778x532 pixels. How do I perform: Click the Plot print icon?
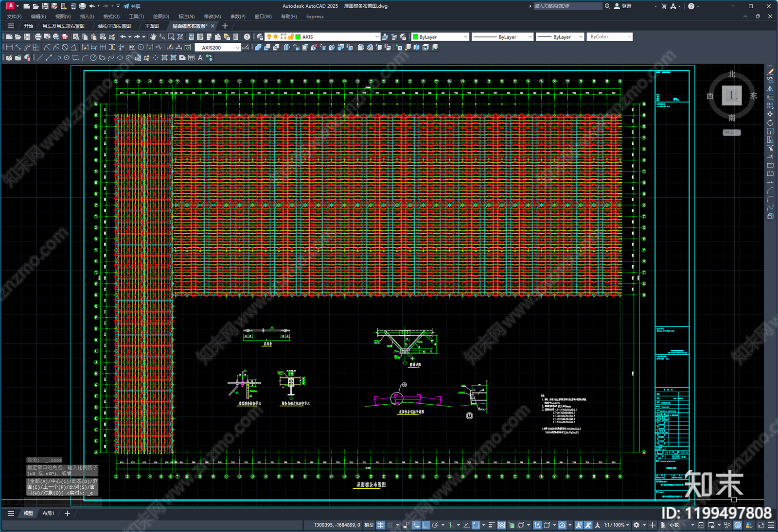(x=38, y=37)
